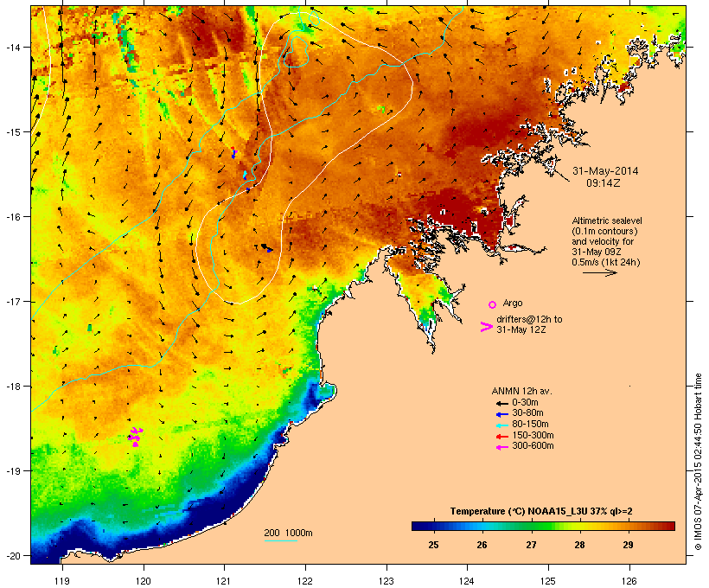709x588 pixels.
Task: Click colorbar tick label 27
Action: (531, 545)
